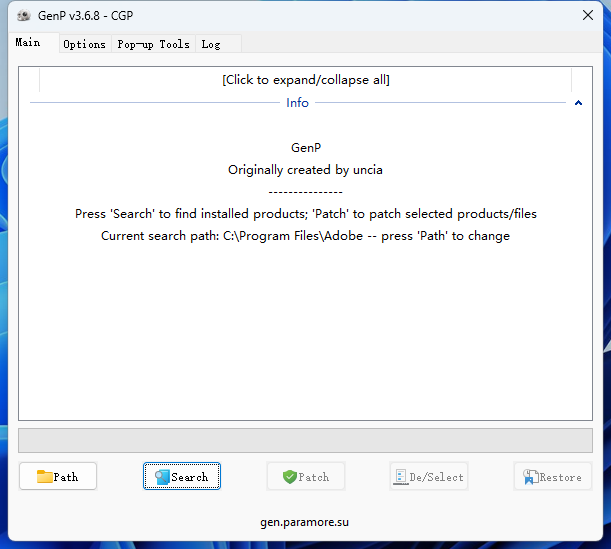Click the Search button
611x549 pixels.
[x=182, y=476]
